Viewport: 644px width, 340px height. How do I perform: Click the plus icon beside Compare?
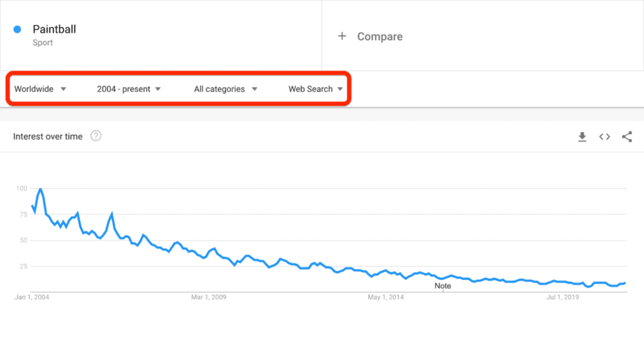pyautogui.click(x=342, y=36)
